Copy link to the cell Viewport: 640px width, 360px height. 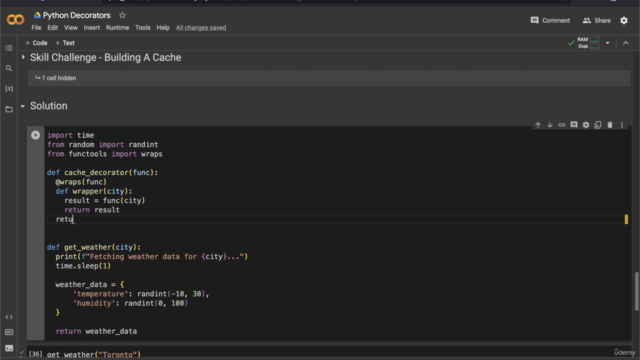tap(562, 125)
